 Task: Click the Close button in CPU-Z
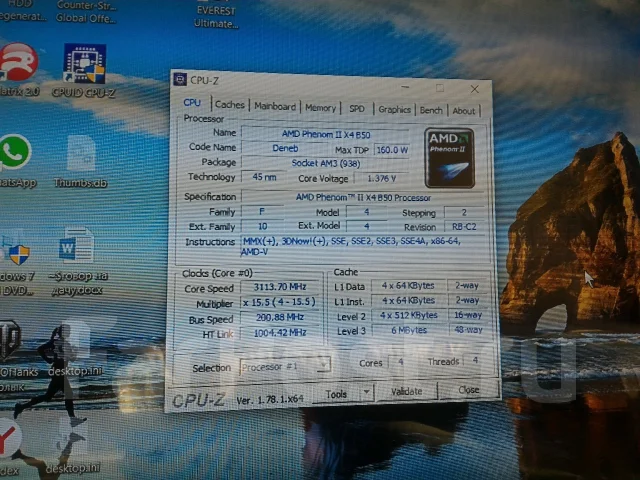(x=469, y=390)
